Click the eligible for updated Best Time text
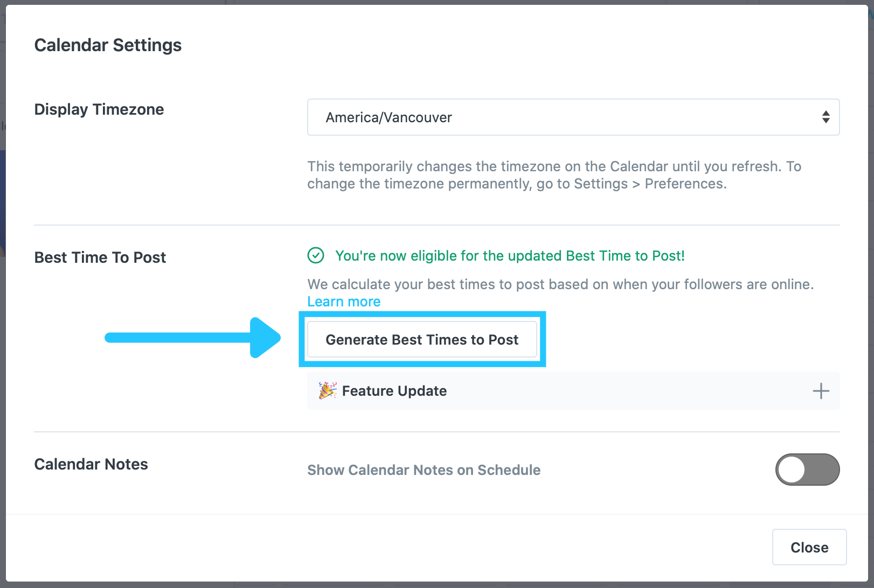The image size is (874, 588). 510,256
